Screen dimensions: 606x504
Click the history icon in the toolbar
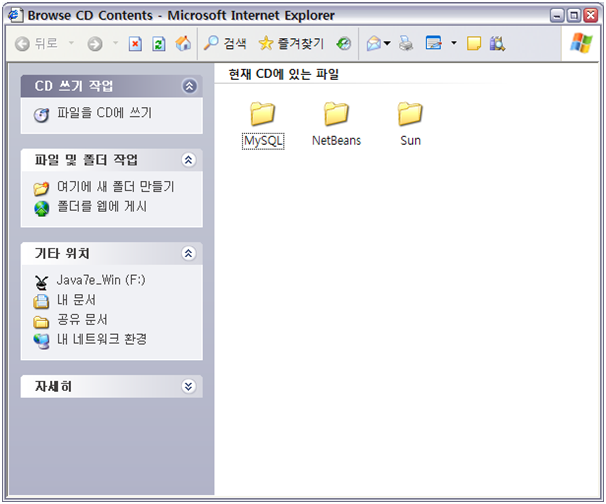coord(344,44)
